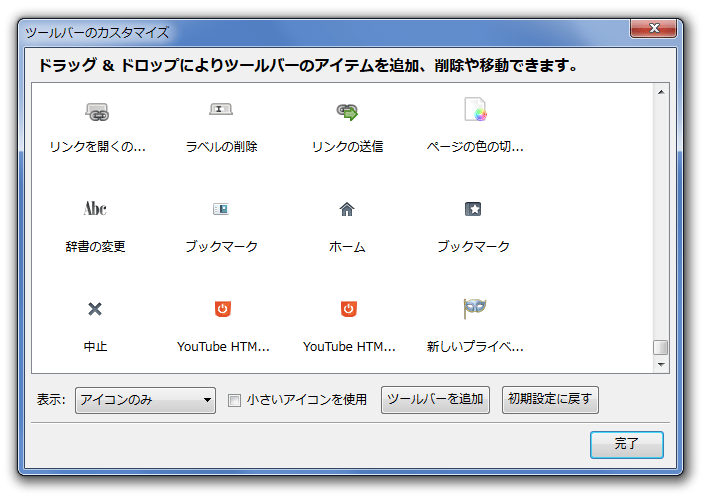704x498 pixels.
Task: Click the 中止 label text
Action: coord(95,347)
